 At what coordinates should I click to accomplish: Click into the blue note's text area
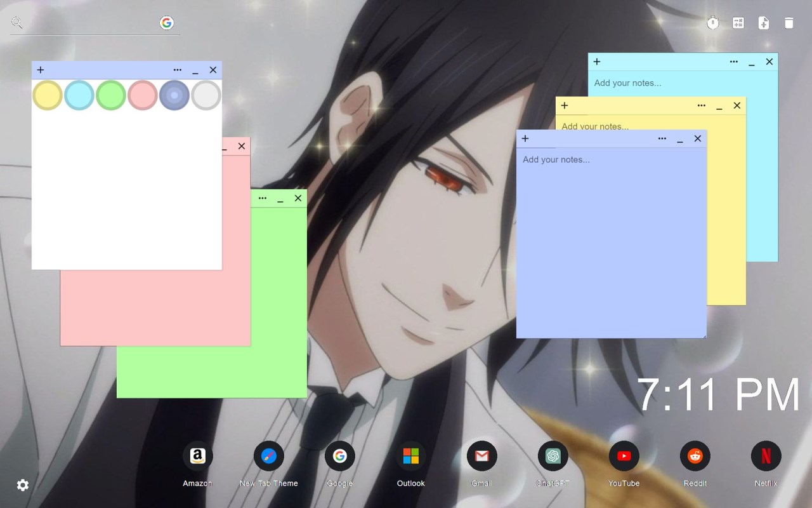click(611, 243)
